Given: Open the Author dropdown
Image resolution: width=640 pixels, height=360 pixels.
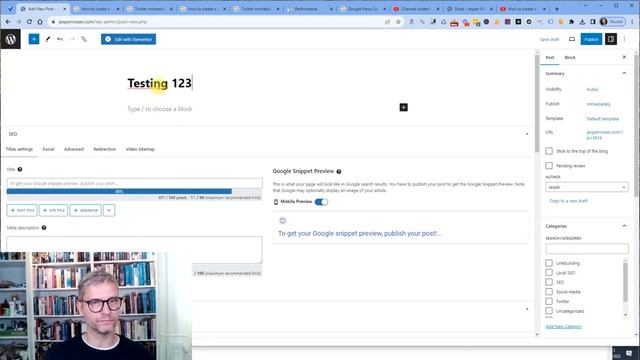Looking at the screenshot, I should (587, 187).
